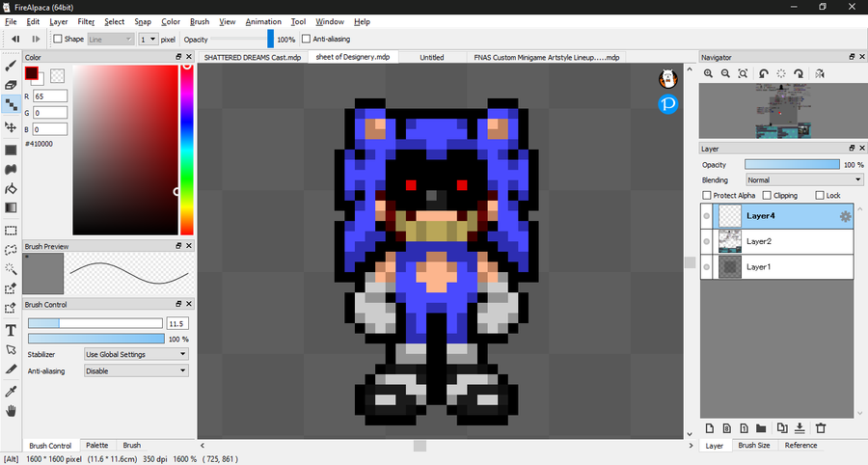The width and height of the screenshot is (868, 465).
Task: Select the rectangle Fill tool
Action: [11, 150]
